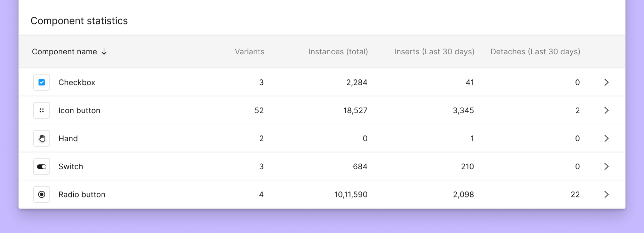Click the Checkbox component thumbnail icon
This screenshot has height=233, width=644.
click(x=42, y=82)
